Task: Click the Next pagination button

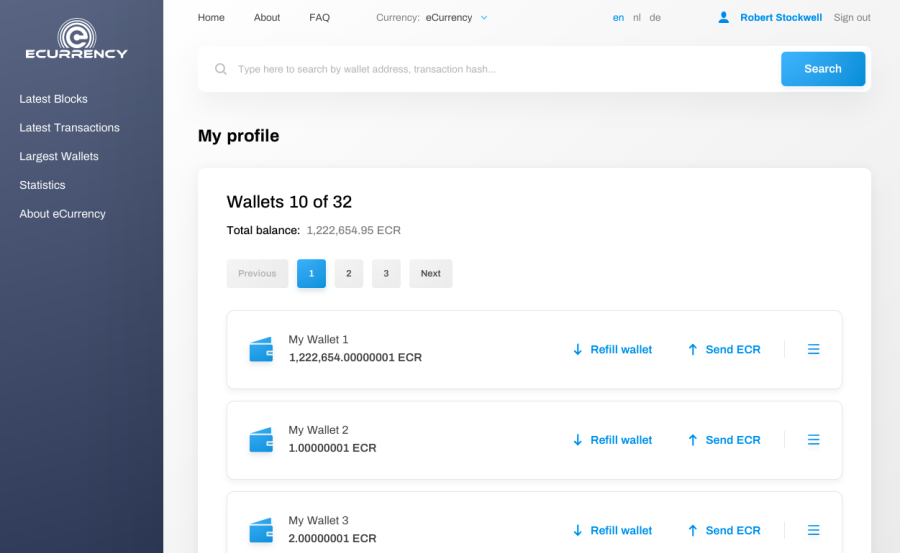Action: coord(430,273)
